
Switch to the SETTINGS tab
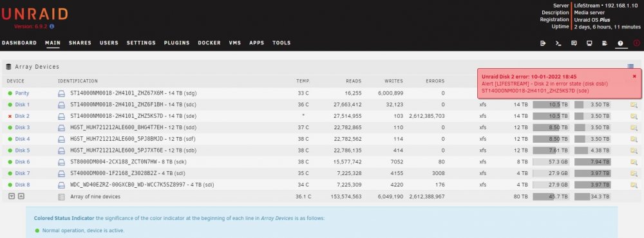(141, 42)
